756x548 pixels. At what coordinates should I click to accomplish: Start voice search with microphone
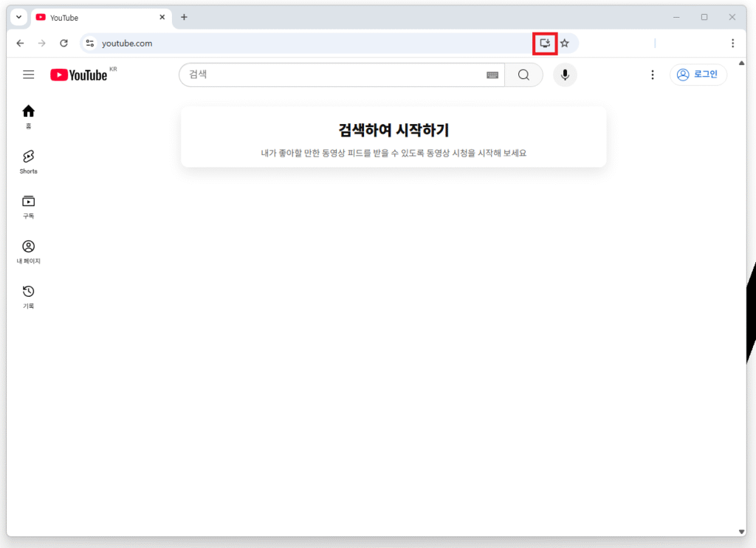pos(565,75)
